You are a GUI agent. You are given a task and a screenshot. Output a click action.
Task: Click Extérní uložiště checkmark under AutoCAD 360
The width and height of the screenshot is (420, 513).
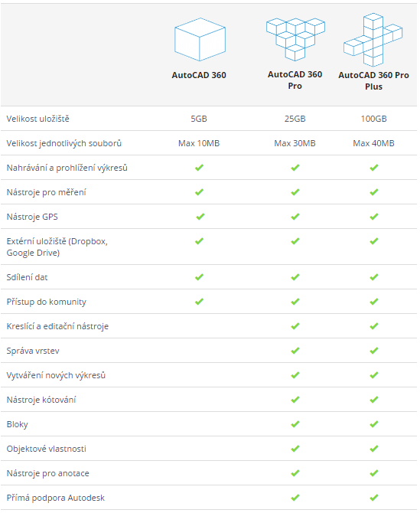(199, 241)
